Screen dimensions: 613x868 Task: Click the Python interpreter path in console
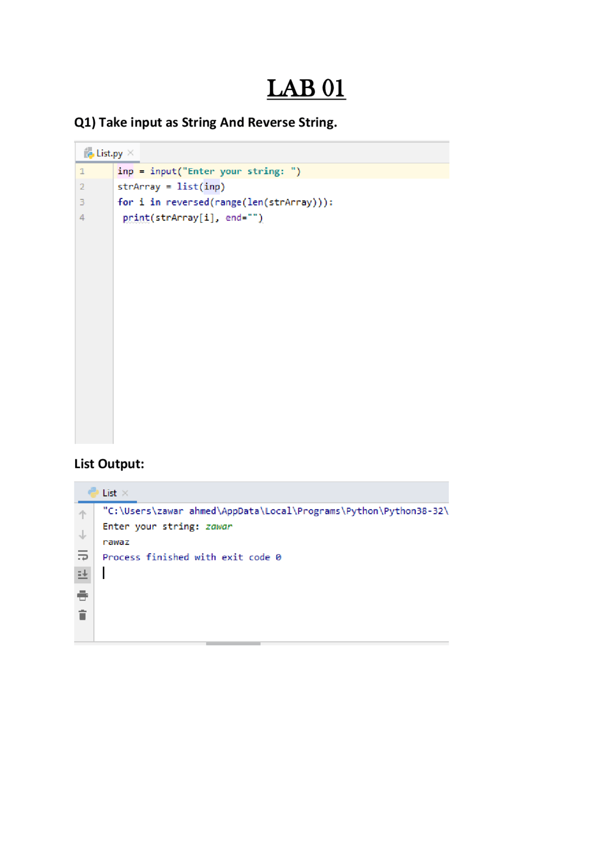coord(275,511)
